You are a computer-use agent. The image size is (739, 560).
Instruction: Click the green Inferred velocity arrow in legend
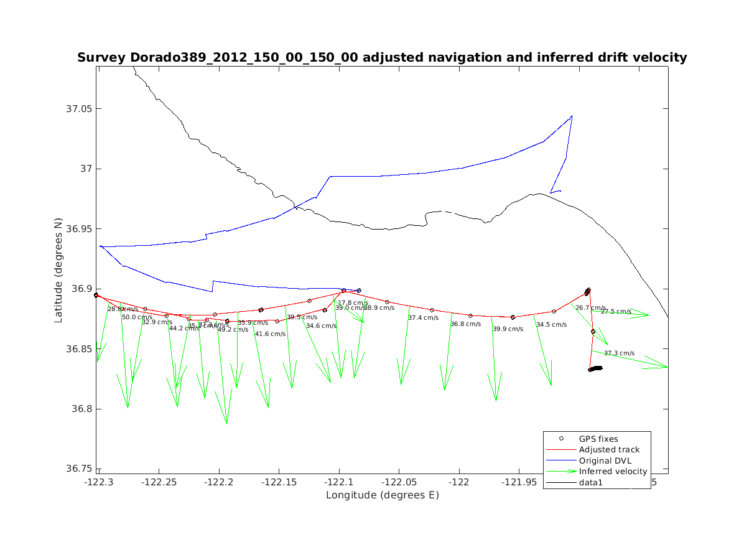click(561, 472)
